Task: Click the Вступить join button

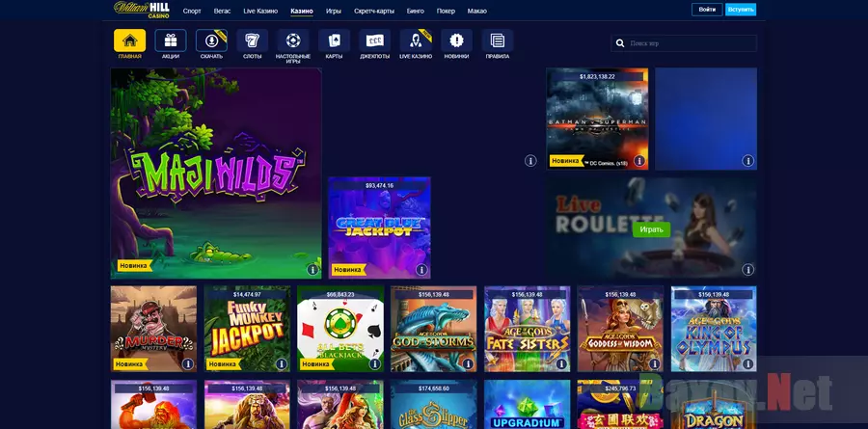Action: [x=741, y=10]
